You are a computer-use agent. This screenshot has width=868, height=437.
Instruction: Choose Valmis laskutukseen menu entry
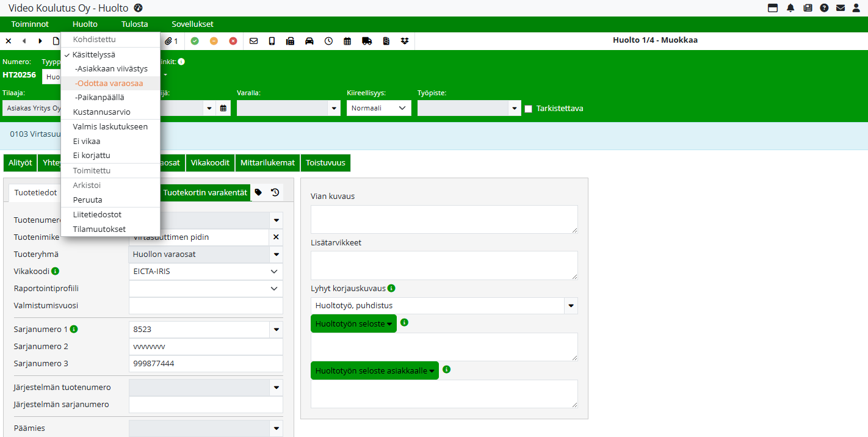(x=110, y=126)
